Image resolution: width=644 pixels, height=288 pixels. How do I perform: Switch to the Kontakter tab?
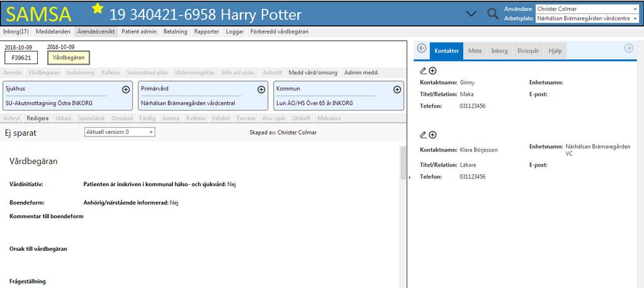[x=446, y=52]
